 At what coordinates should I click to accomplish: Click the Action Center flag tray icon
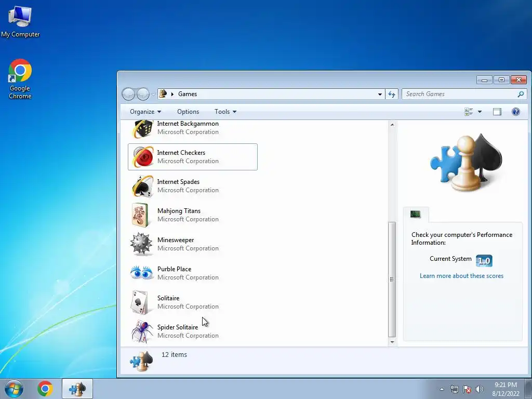click(467, 389)
